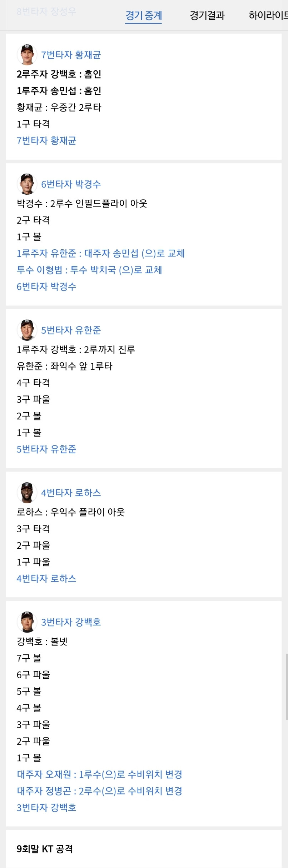
Task: Open 대주자 정병곤 2루수 position change
Action: (x=100, y=791)
